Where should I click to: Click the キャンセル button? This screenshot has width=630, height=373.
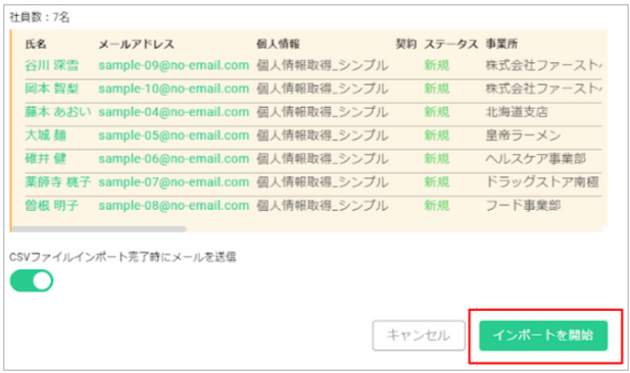[x=419, y=336]
